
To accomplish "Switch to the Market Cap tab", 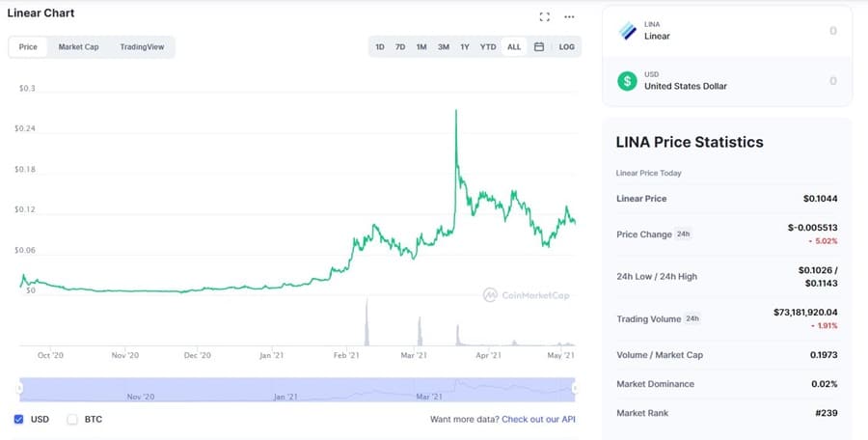I will click(x=78, y=46).
